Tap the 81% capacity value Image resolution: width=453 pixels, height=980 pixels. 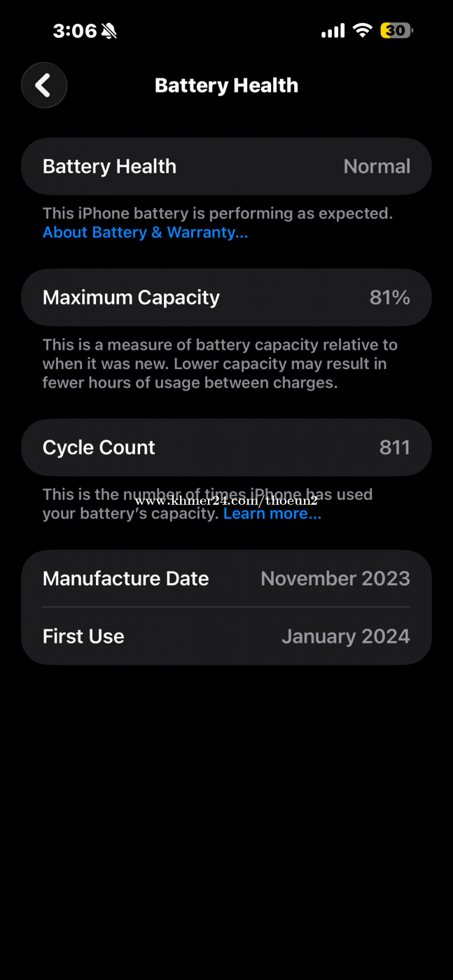point(389,297)
